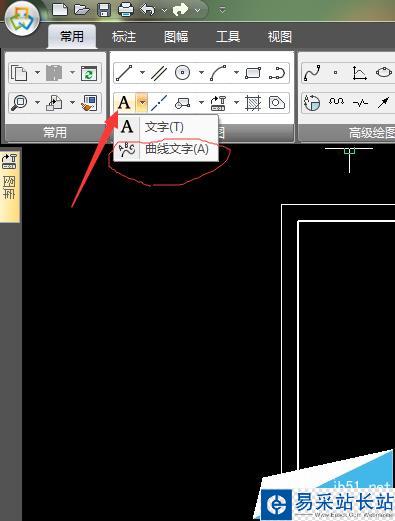This screenshot has width=395, height=521.
Task: Expand the hole/shaft tool dropdown arrow
Action: [x=201, y=102]
